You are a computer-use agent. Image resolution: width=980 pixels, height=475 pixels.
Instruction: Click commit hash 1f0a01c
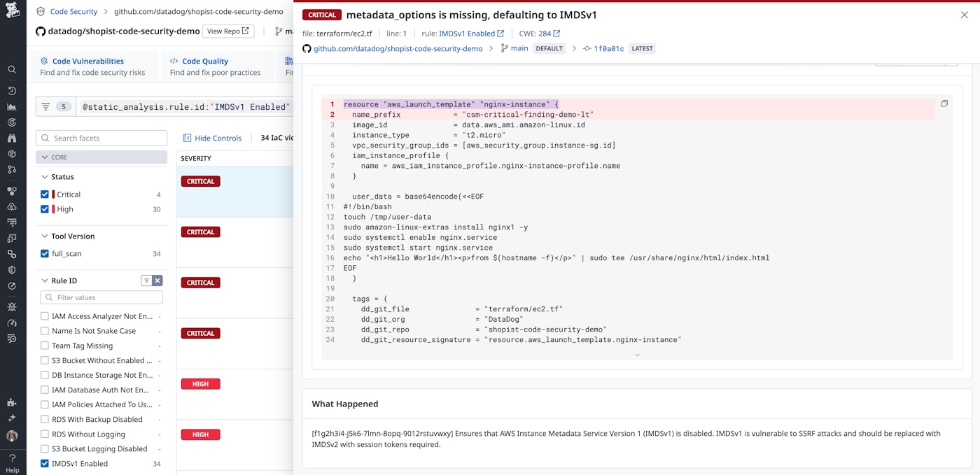tap(608, 48)
